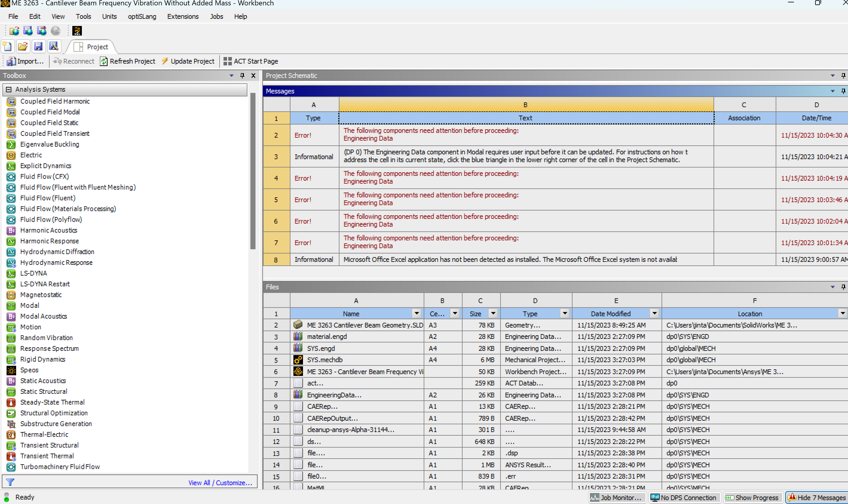Viewport: 848px width, 504px height.
Task: Select the Random Vibration icon
Action: [11, 338]
